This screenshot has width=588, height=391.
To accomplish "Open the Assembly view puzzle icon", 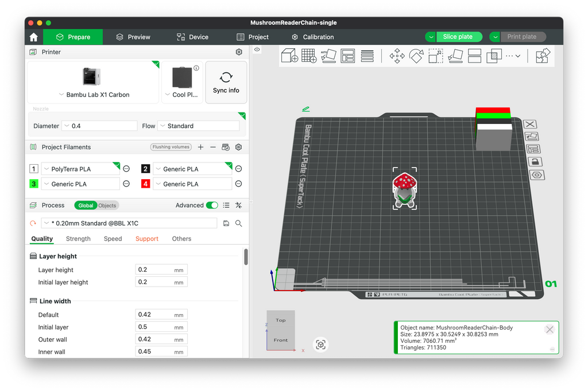I will coord(543,56).
